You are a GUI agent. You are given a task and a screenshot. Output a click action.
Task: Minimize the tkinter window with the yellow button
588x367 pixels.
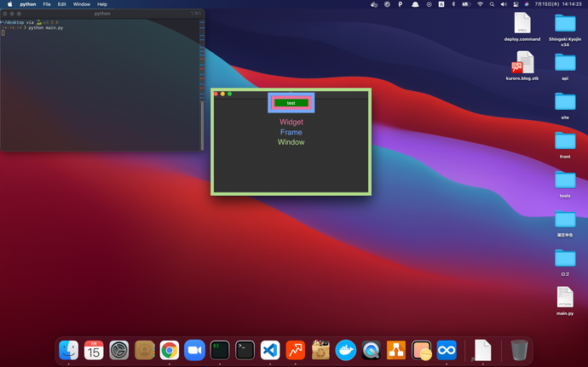click(x=222, y=94)
